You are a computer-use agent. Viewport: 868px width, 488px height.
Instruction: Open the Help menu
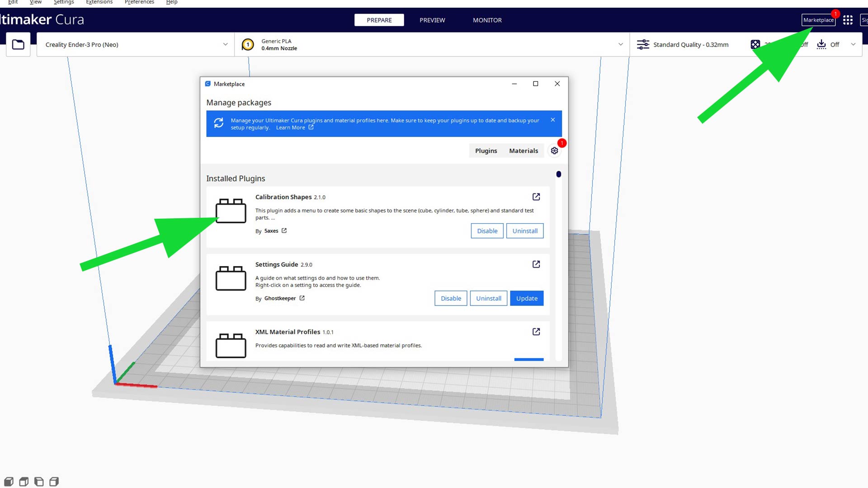[x=171, y=2]
